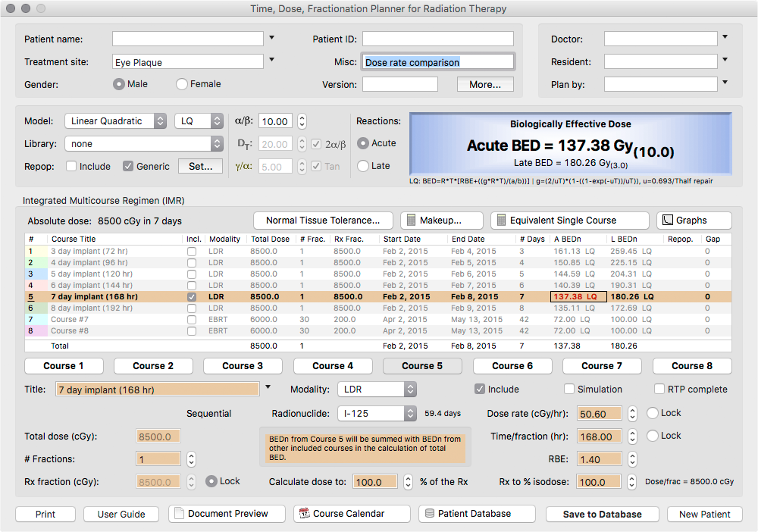
Task: Select the Female gender radio button
Action: tap(182, 84)
